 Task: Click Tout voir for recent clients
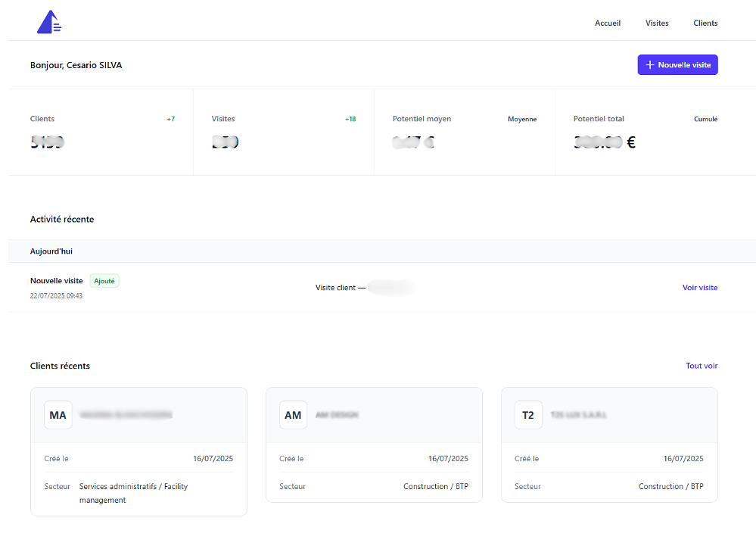coord(702,366)
